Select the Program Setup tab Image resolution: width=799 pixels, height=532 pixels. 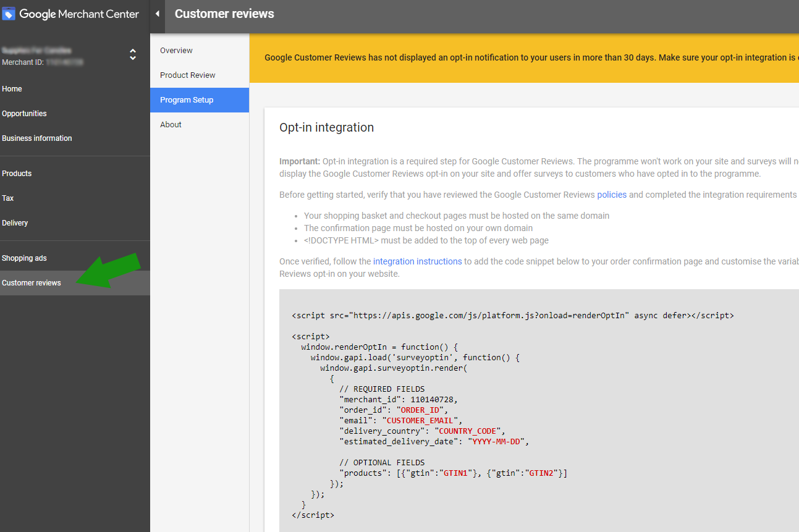click(200, 100)
